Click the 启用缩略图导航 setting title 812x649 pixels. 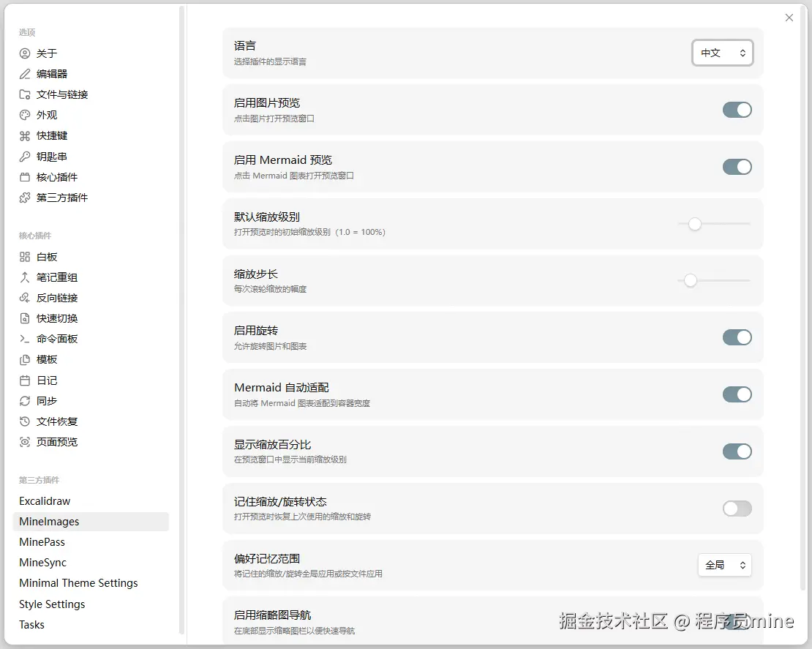point(272,615)
